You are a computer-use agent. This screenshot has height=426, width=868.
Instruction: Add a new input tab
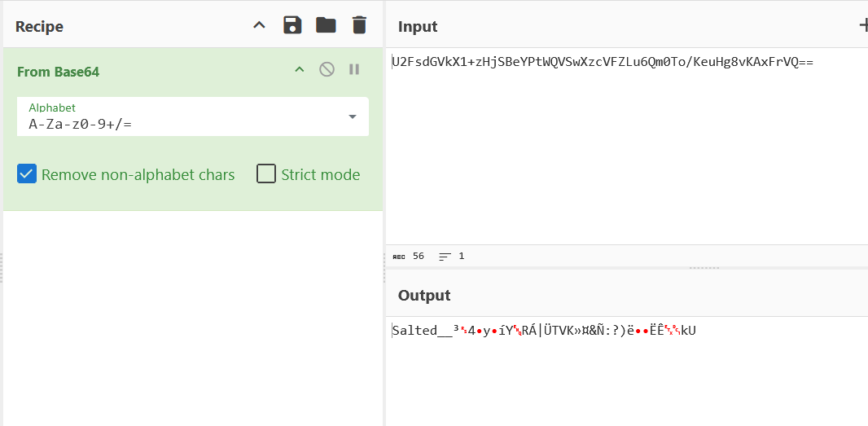click(863, 25)
